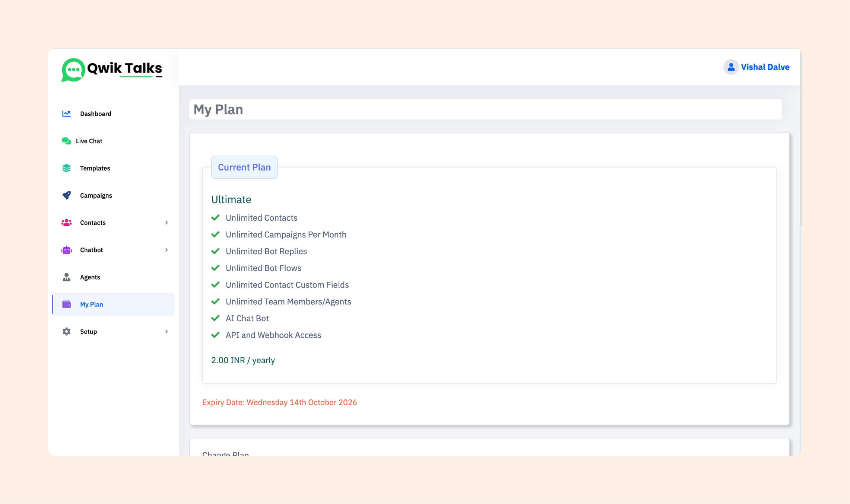Image resolution: width=850 pixels, height=504 pixels.
Task: Click the Unlimited Contacts checkmark
Action: tap(215, 218)
